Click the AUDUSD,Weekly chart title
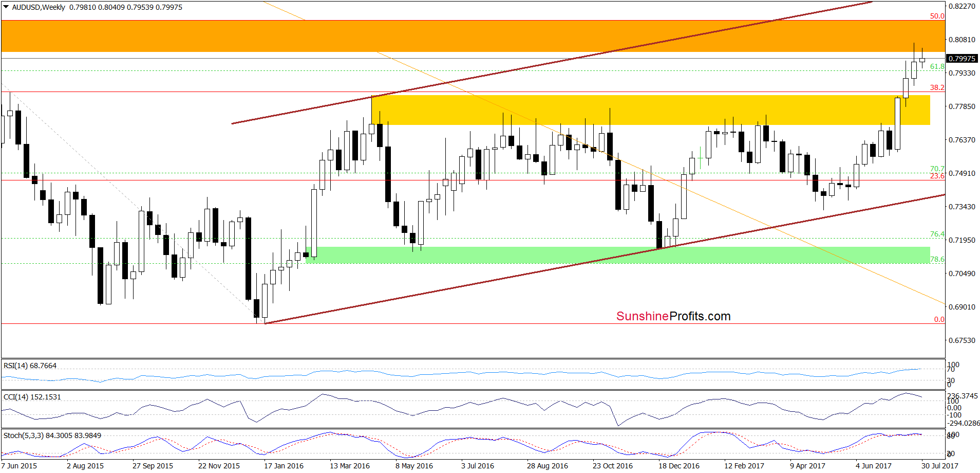 coord(39,7)
